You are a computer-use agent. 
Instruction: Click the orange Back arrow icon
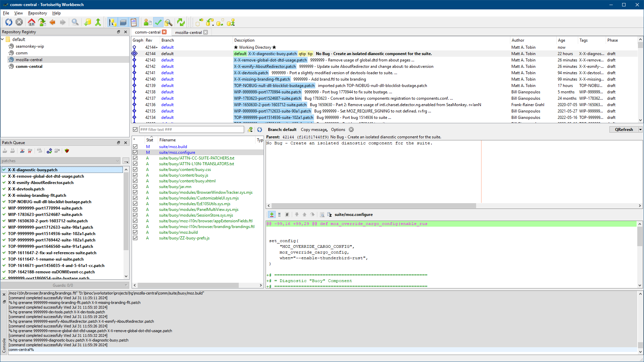pyautogui.click(x=52, y=22)
